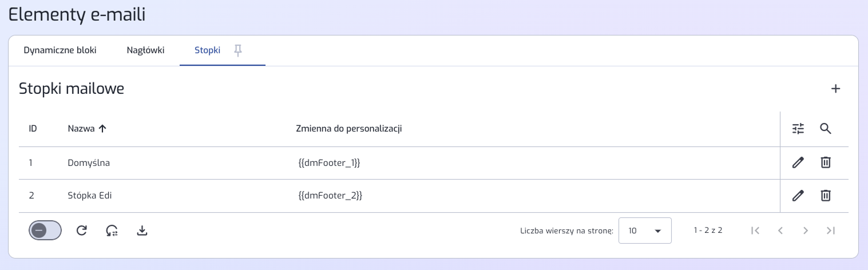
Task: Edit the Stópka Edi footer
Action: coord(798,196)
